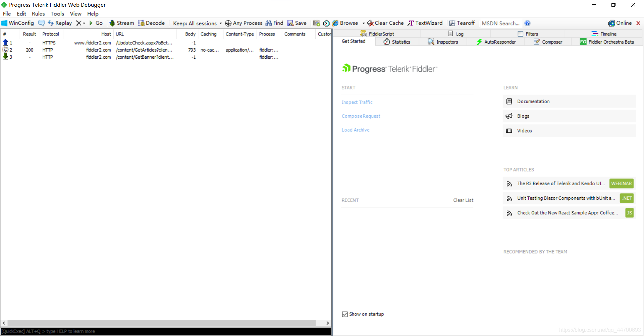Click the Inspect Traffic link
Screen dimensions: 644x336
point(357,102)
